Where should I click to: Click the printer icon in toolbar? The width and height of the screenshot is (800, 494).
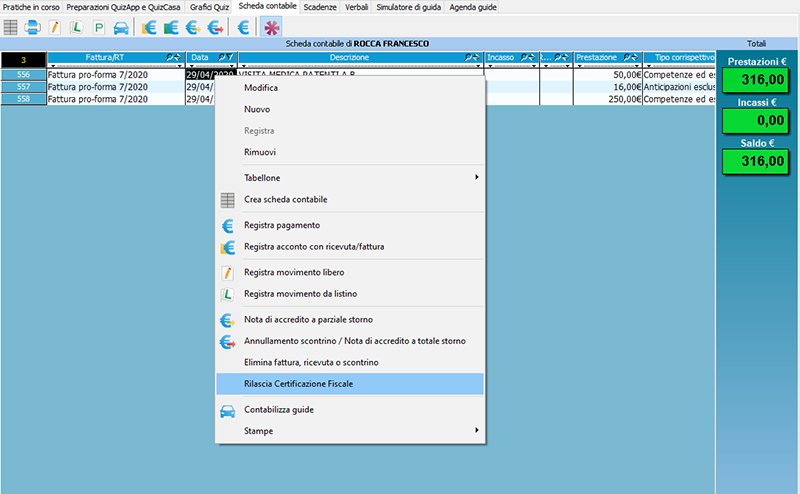coord(32,27)
